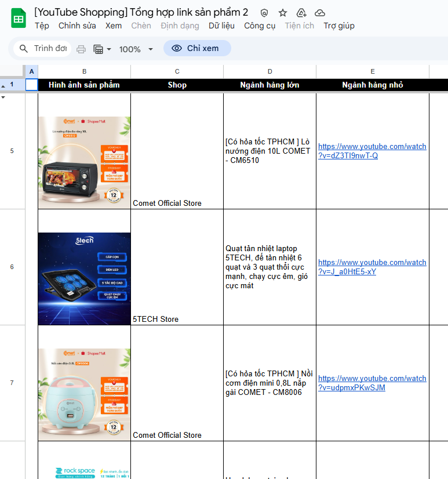Expand collapsed rows arrow below row 1
The image size is (448, 479).
3,97
